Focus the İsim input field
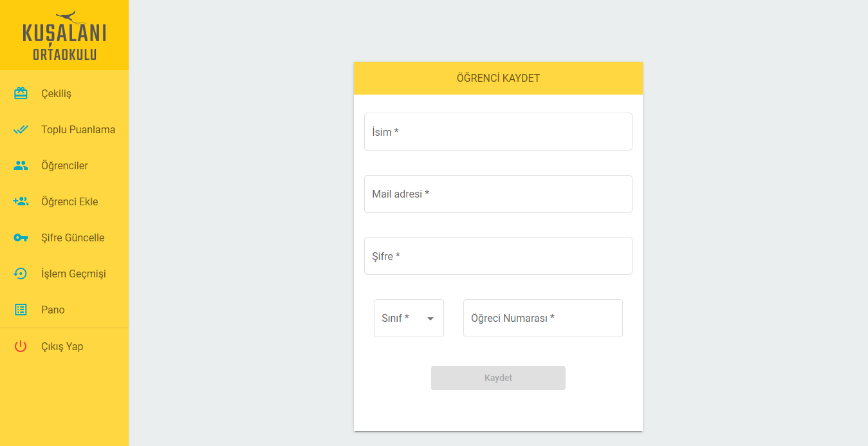The image size is (868, 446). (498, 132)
